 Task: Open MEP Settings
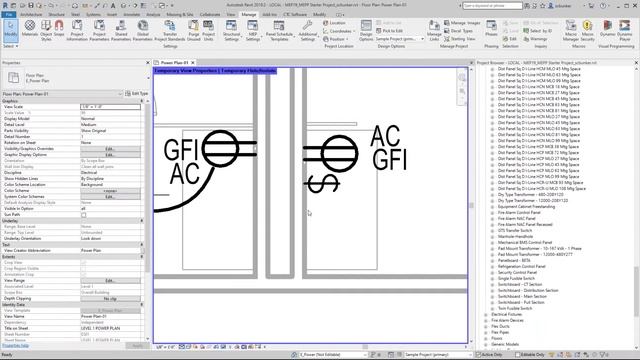253,31
